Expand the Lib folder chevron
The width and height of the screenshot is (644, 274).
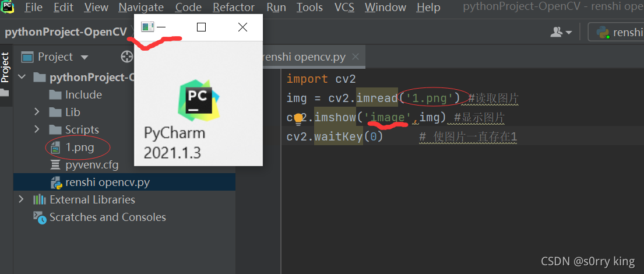coord(37,112)
